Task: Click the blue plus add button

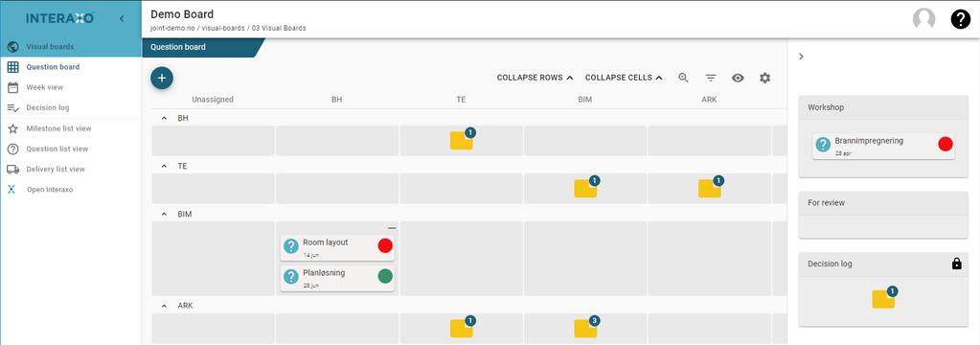Action: (x=162, y=78)
